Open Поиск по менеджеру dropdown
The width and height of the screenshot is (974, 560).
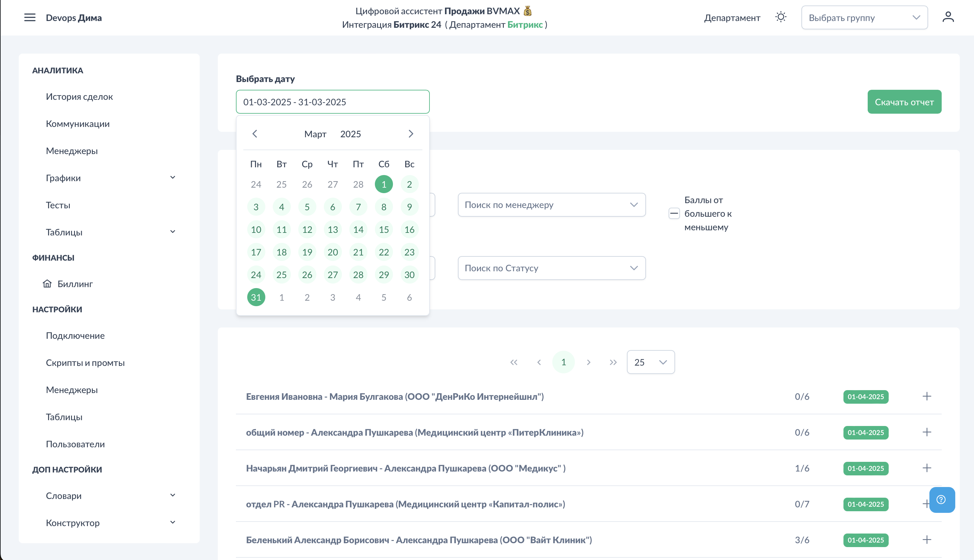coord(551,205)
